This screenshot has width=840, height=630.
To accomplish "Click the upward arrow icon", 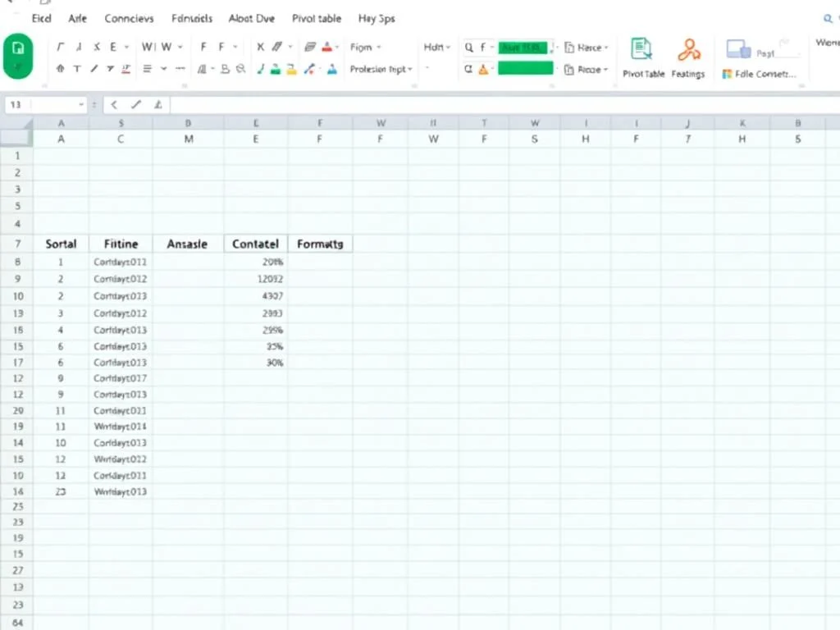I will tap(60, 69).
